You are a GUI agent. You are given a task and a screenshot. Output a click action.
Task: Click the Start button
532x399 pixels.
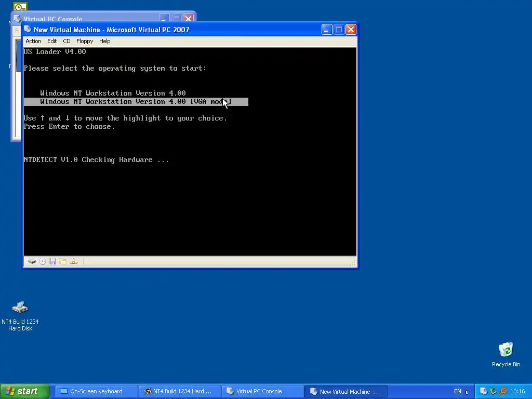point(24,391)
